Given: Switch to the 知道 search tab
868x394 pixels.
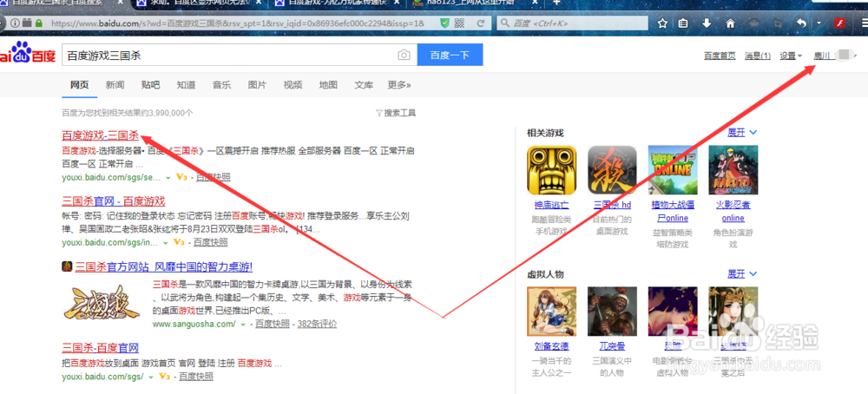Looking at the screenshot, I should 186,85.
